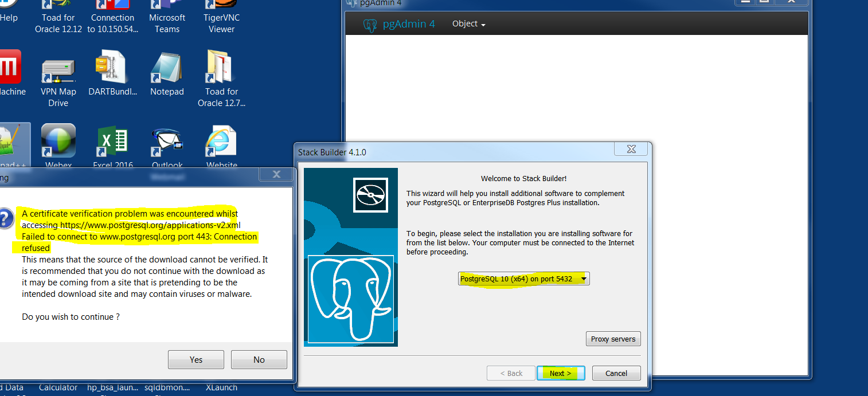
Task: Open the DARTBundle zip archive icon
Action: (x=112, y=68)
